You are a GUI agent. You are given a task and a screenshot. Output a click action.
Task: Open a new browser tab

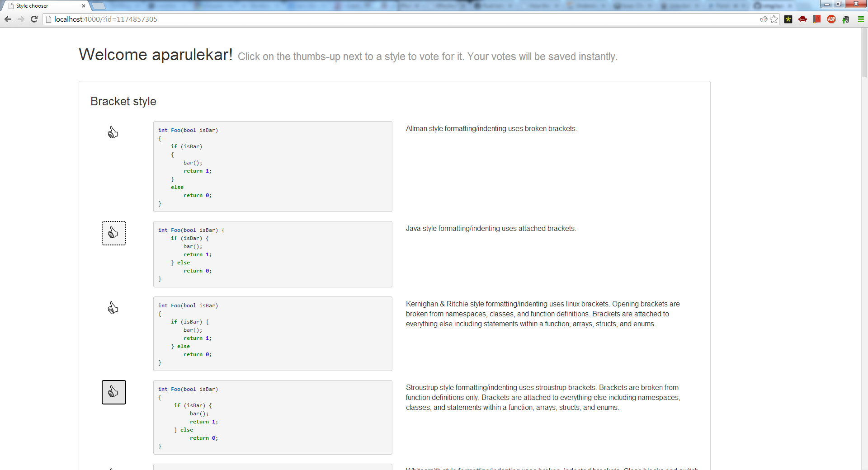[x=99, y=6]
